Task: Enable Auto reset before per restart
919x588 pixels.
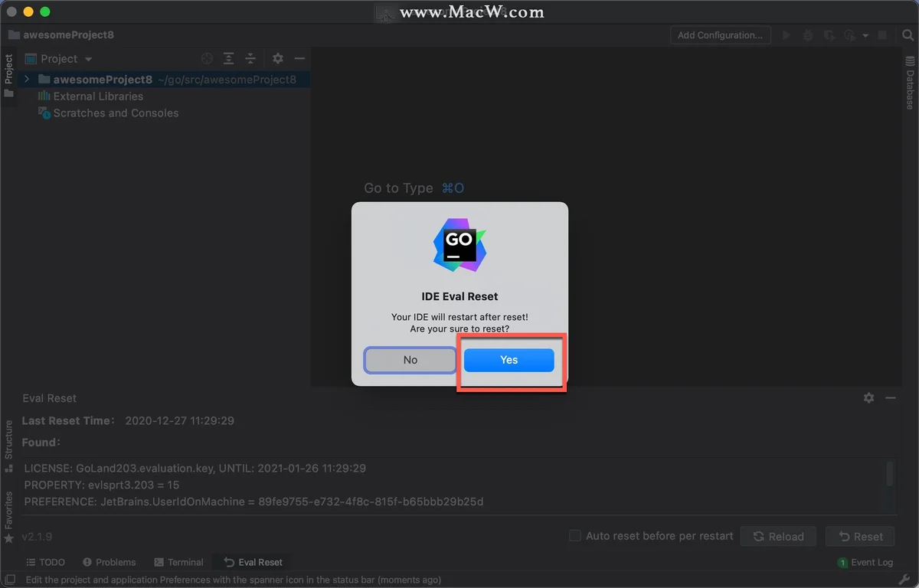Action: 575,536
